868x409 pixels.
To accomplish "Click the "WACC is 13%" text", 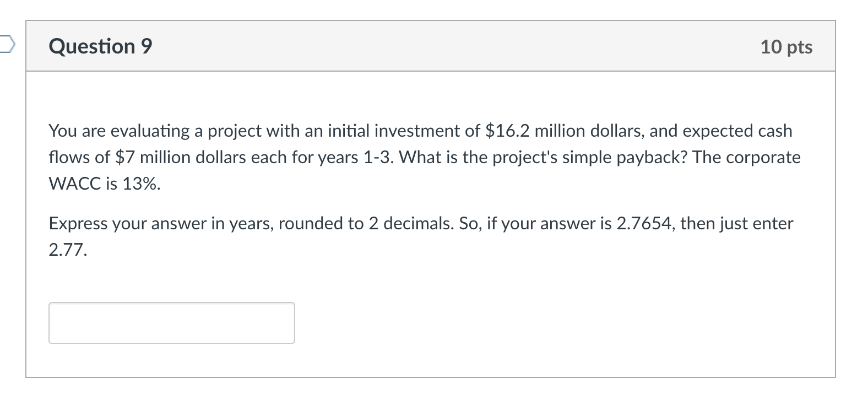I will [x=105, y=184].
